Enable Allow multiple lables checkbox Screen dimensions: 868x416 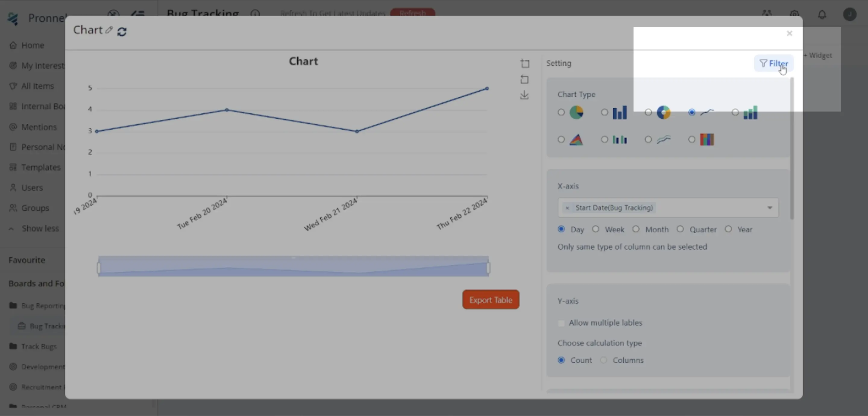pos(561,323)
